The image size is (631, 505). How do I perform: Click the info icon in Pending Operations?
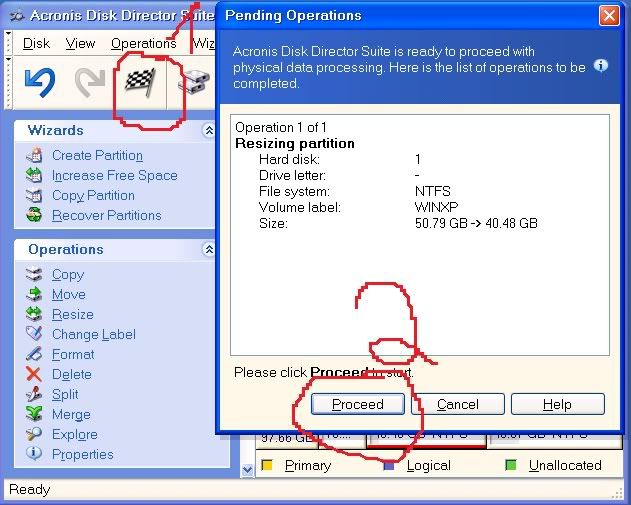pos(601,65)
